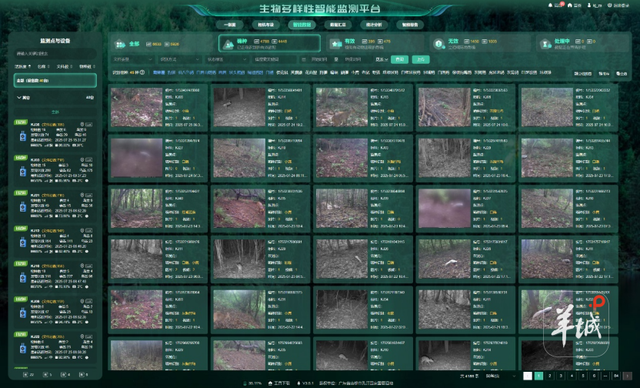Click the 有效 category star icon

[336, 44]
